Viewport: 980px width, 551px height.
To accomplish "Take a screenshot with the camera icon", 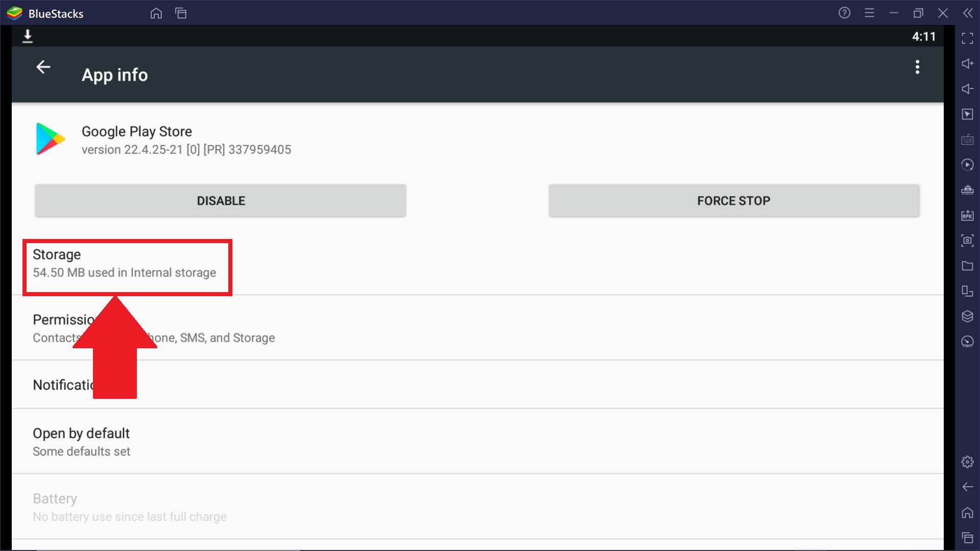I will (967, 240).
